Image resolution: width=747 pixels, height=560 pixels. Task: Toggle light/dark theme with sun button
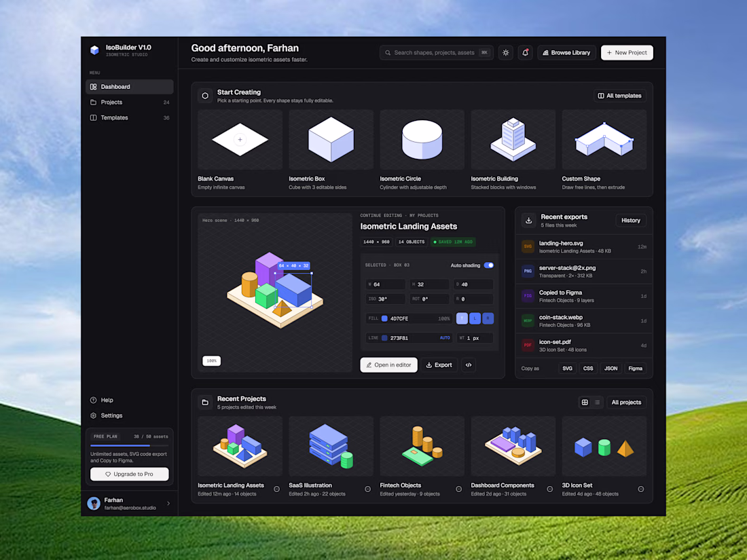pos(506,53)
